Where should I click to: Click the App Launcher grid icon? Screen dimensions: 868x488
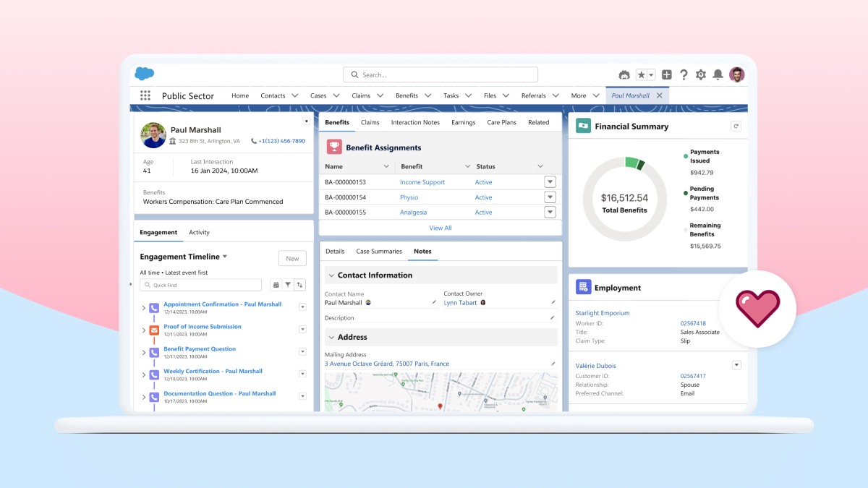coord(145,95)
